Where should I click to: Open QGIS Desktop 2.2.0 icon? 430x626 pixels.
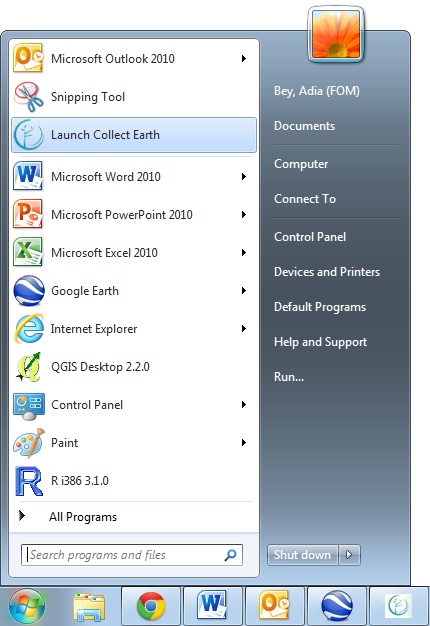28,367
